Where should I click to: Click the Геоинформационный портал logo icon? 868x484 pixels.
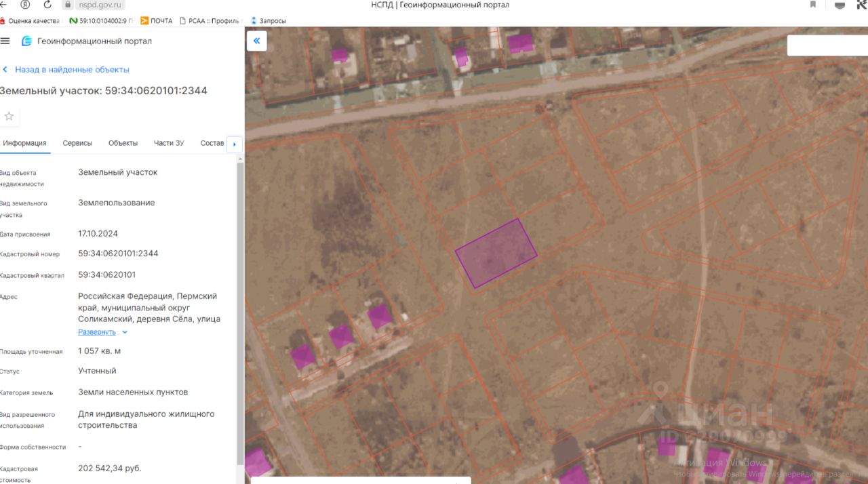click(27, 41)
